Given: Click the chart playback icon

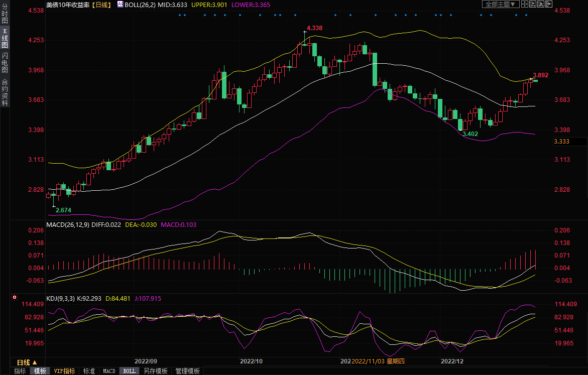Looking at the screenshot, I should [x=540, y=5].
